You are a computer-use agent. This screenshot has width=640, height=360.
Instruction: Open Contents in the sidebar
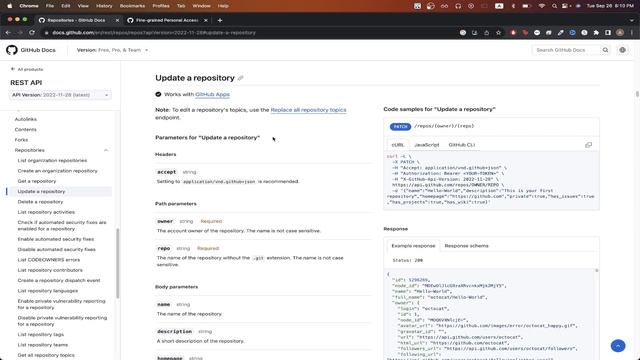pyautogui.click(x=25, y=129)
